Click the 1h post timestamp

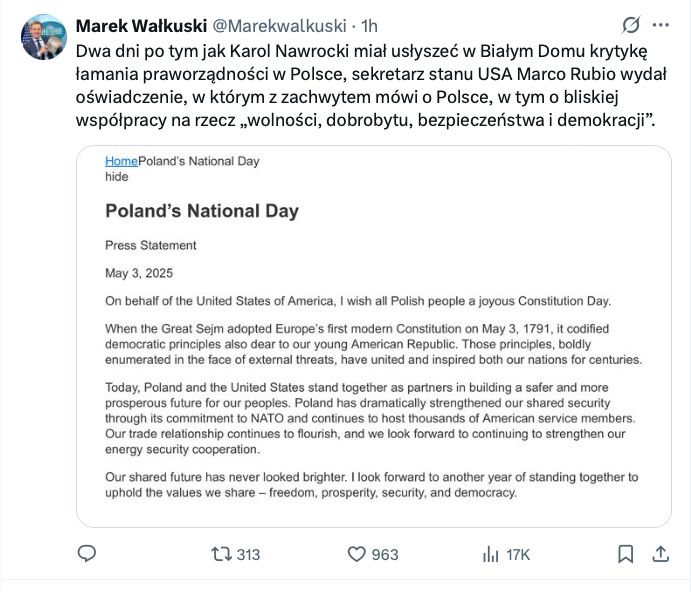[369, 24]
